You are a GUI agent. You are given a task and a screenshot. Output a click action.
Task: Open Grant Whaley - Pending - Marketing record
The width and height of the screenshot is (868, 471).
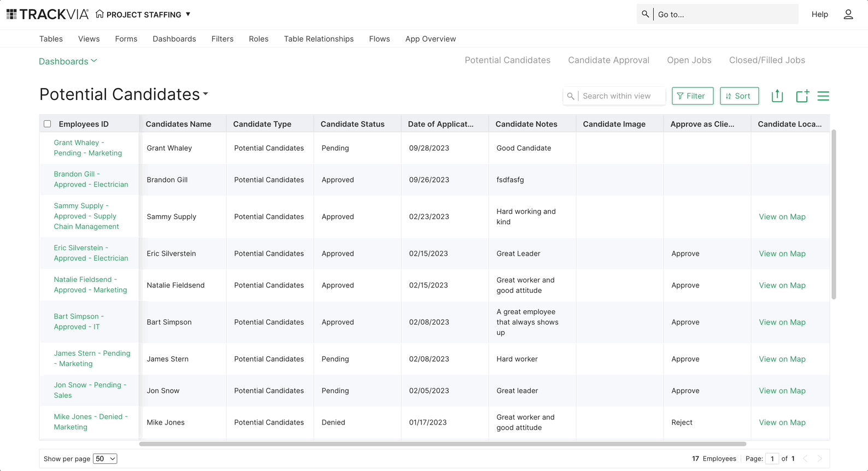[87, 148]
